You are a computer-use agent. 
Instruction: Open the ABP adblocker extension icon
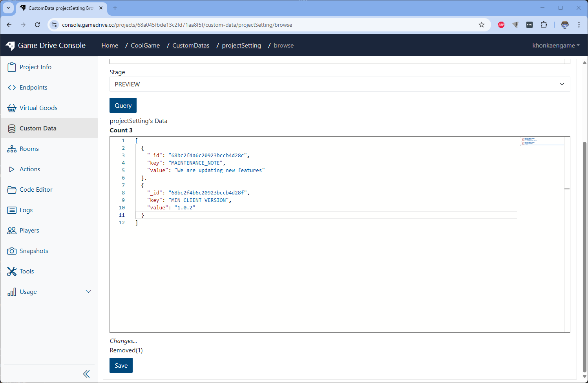click(x=501, y=25)
